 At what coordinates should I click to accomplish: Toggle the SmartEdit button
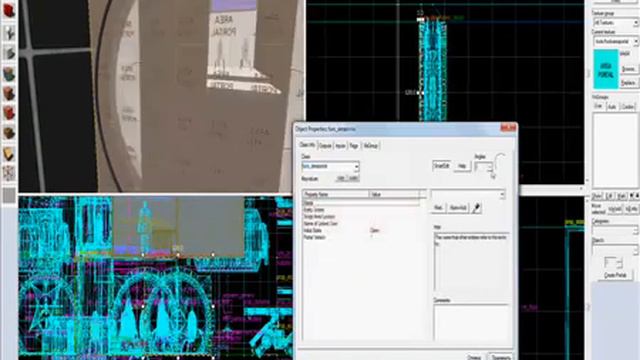coord(442,166)
